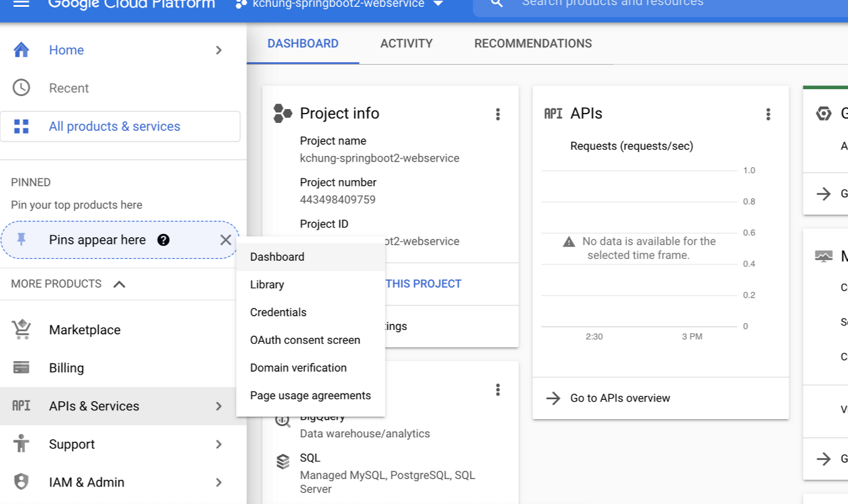Open the hamburger navigation menu
The image size is (848, 504).
[x=21, y=4]
